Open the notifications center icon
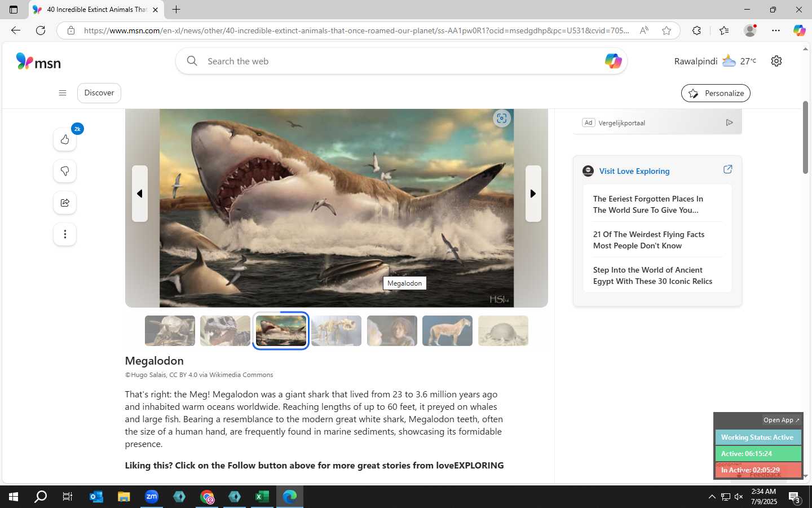This screenshot has width=812, height=508. (x=795, y=497)
